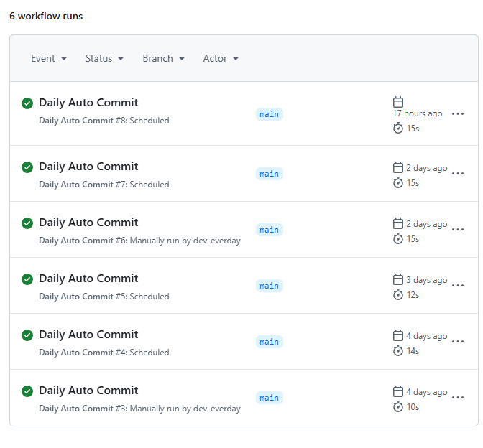Click success check icon for run #7
Screen dimensions: 483x448
tap(27, 167)
